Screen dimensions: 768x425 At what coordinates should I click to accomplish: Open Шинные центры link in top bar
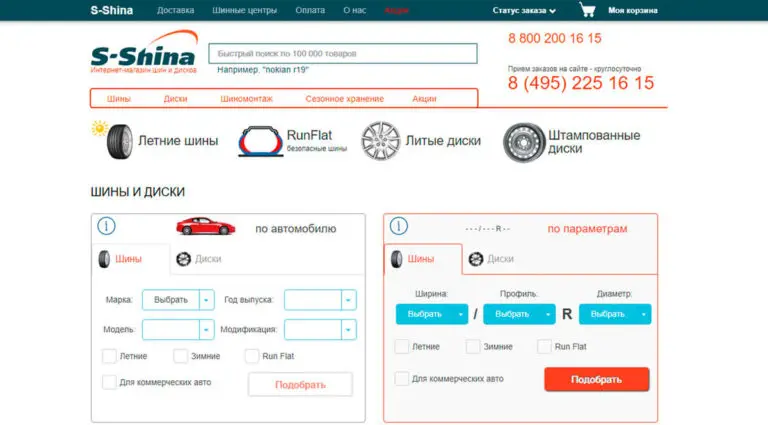click(244, 10)
